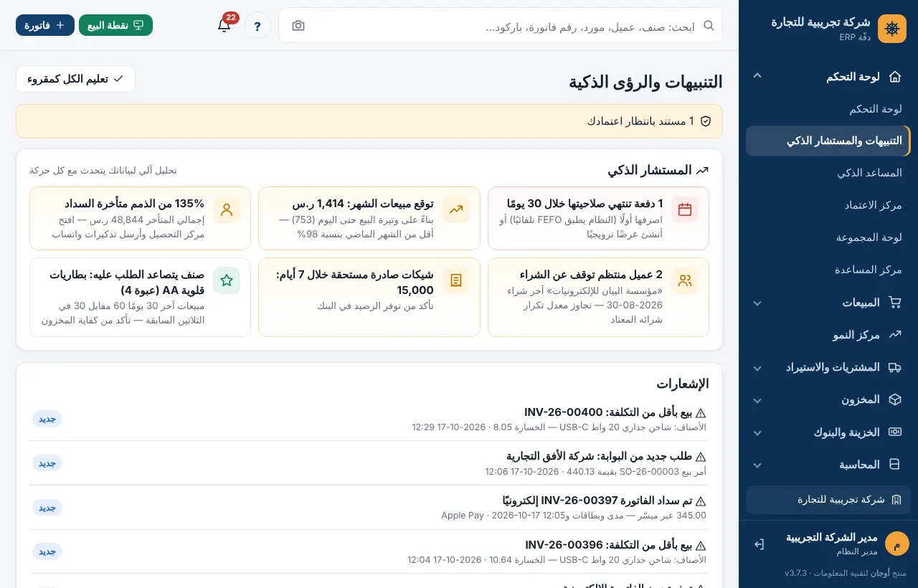Click the warning icon for INV-26-00396 notification
This screenshot has width=918, height=588.
click(701, 546)
